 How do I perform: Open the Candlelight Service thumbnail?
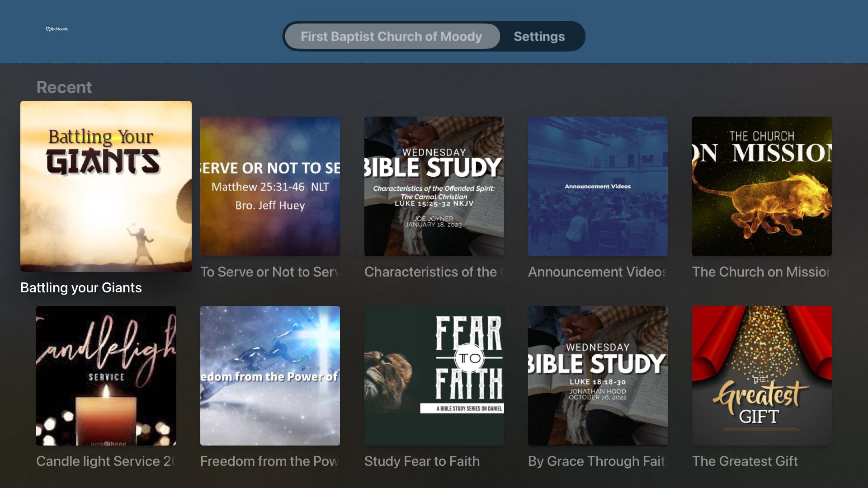point(106,375)
